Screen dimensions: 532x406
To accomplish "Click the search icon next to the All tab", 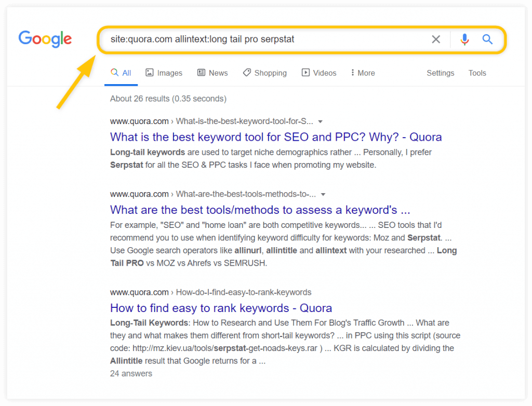I will [x=115, y=73].
